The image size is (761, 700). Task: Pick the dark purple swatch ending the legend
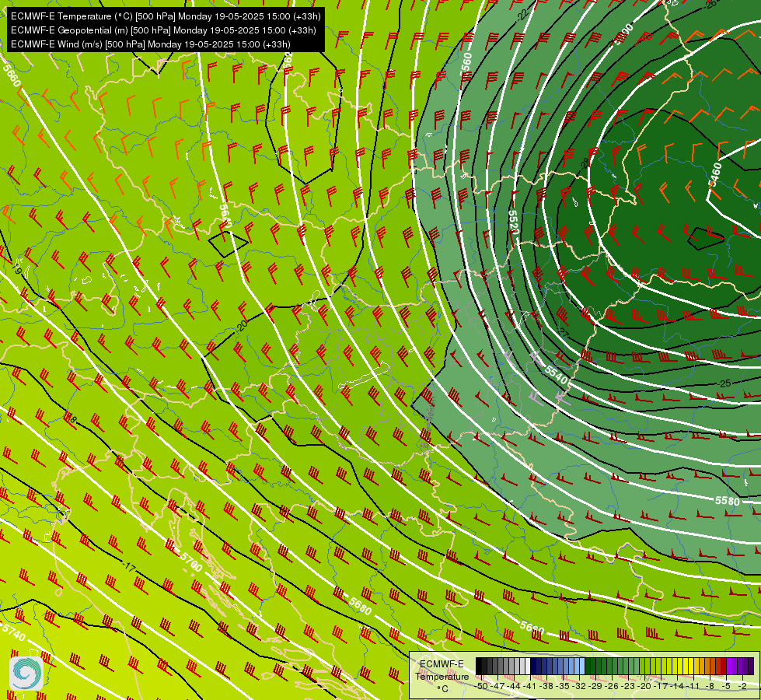[751, 667]
